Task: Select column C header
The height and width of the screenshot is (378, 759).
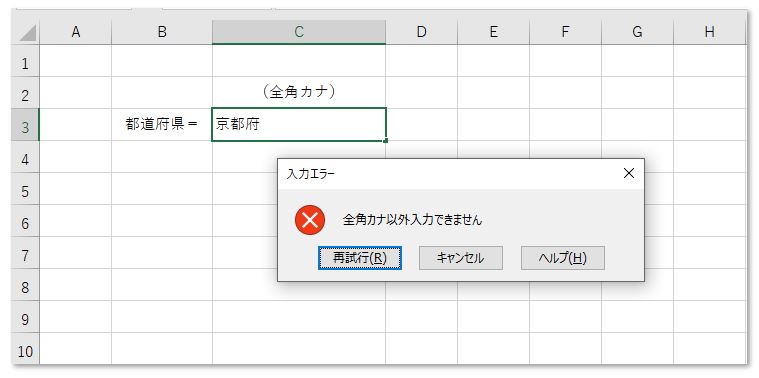Action: (299, 32)
